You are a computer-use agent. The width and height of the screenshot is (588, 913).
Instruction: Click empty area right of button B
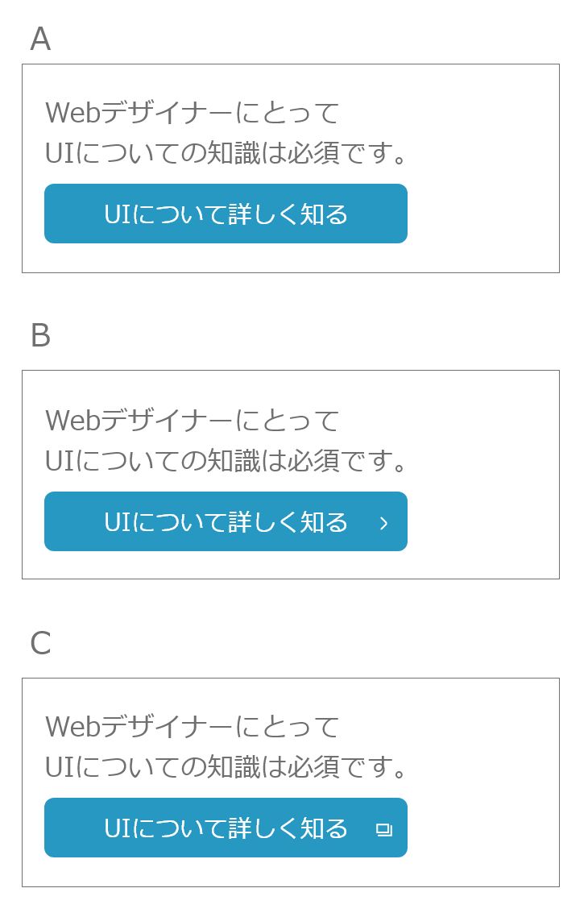(483, 521)
